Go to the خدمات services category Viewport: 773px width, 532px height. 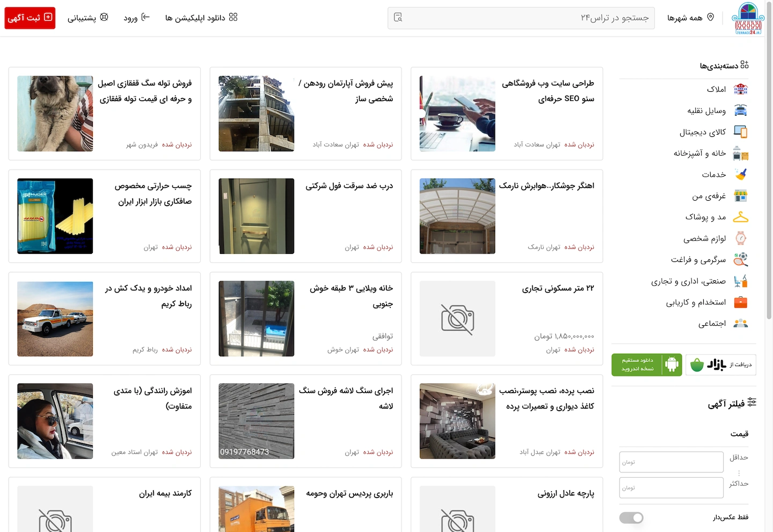pos(714,174)
